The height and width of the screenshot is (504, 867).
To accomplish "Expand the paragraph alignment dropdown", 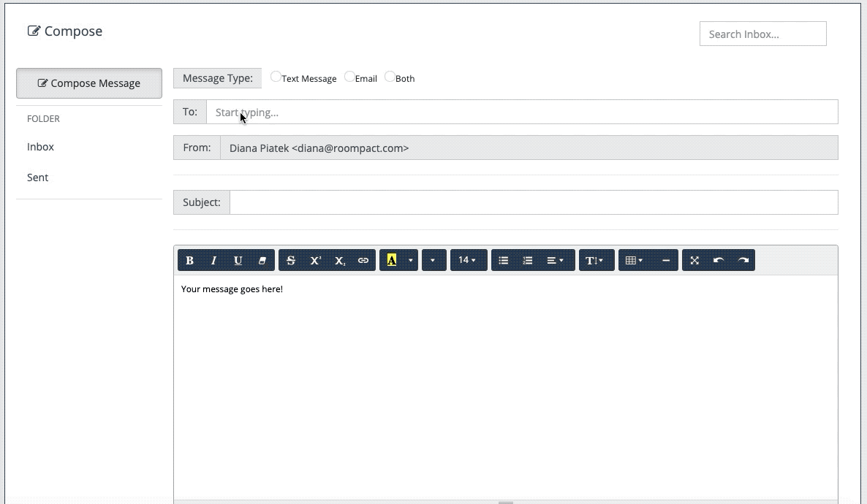I will [555, 261].
